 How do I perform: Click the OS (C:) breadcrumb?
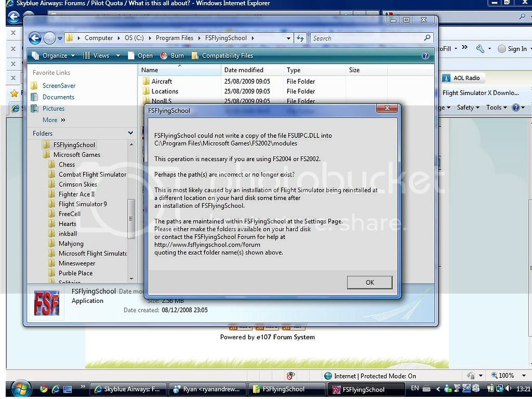[x=134, y=38]
